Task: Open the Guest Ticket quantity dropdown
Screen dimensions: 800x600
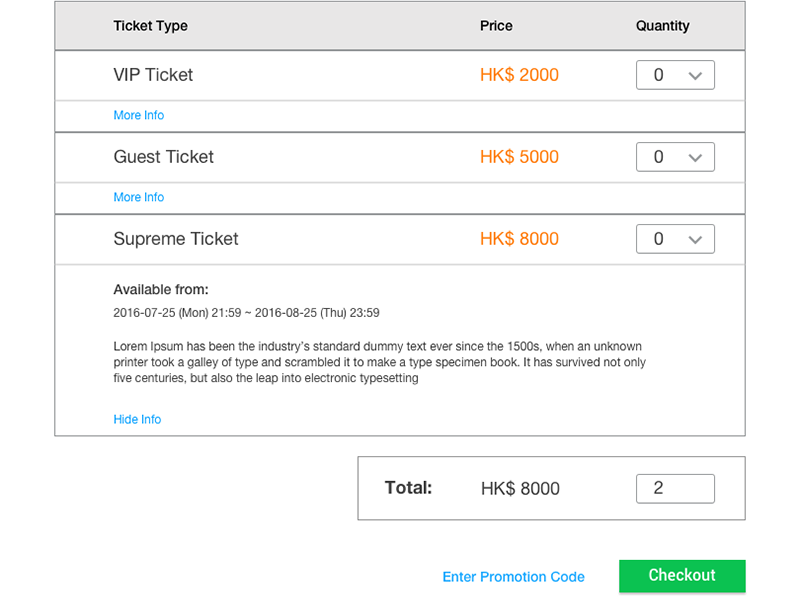Action: (x=675, y=156)
